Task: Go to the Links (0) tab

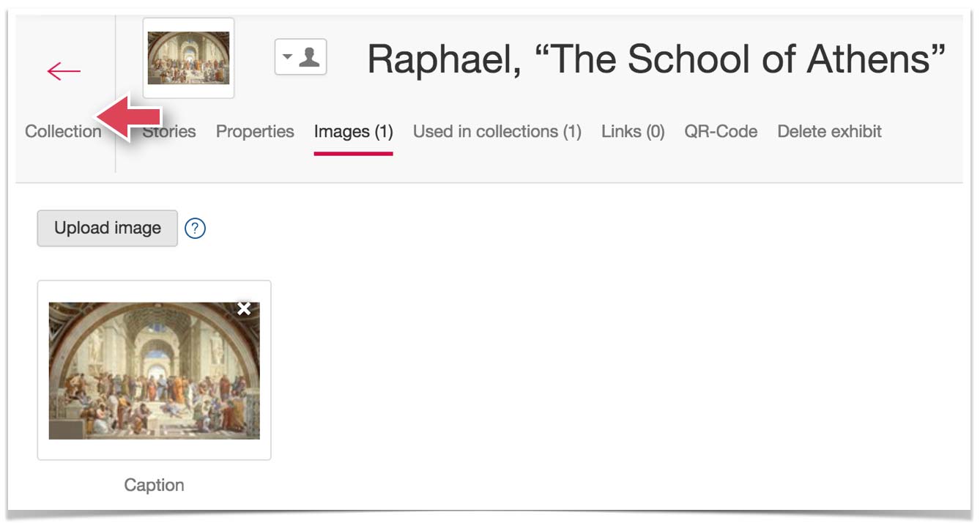Action: point(633,132)
